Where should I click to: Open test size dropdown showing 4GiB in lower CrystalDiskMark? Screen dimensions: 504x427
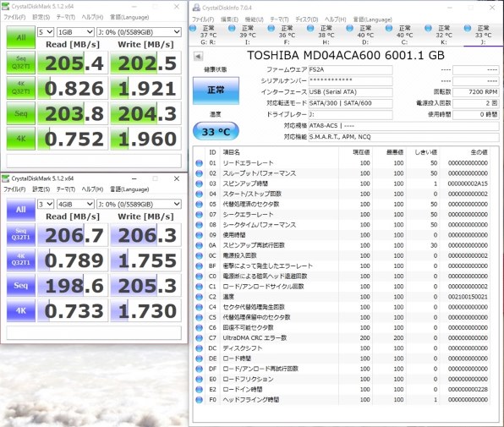pyautogui.click(x=75, y=204)
